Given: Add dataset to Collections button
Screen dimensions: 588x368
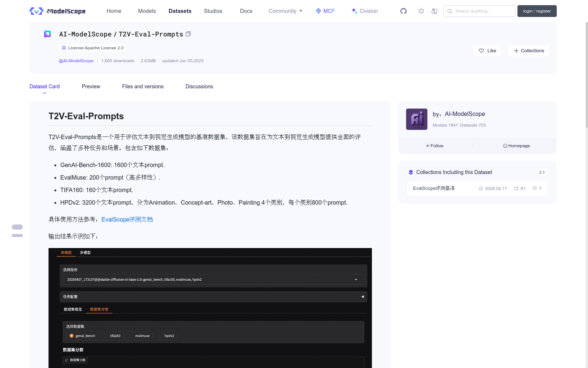Looking at the screenshot, I should [x=529, y=51].
